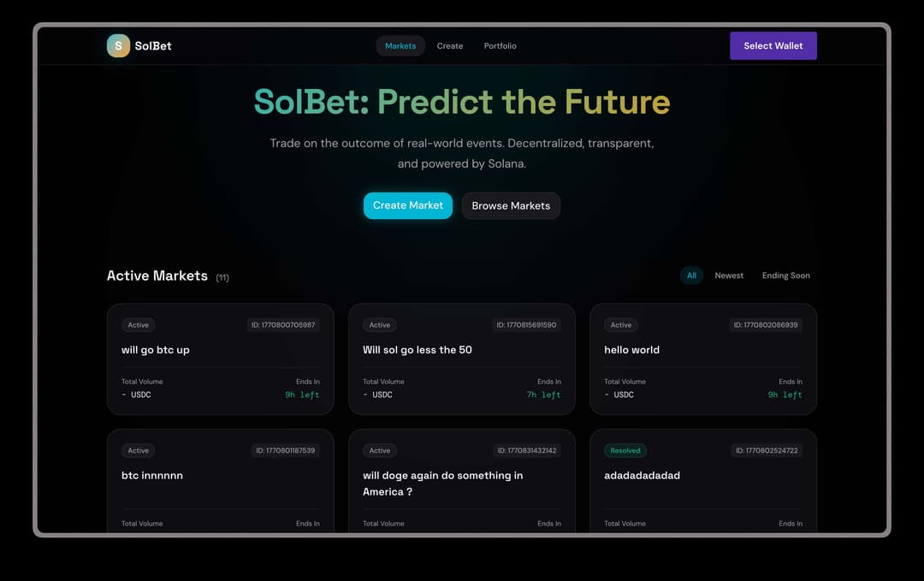Image resolution: width=924 pixels, height=581 pixels.
Task: Click the Active status badge on 'will go btc up'
Action: pyautogui.click(x=138, y=325)
